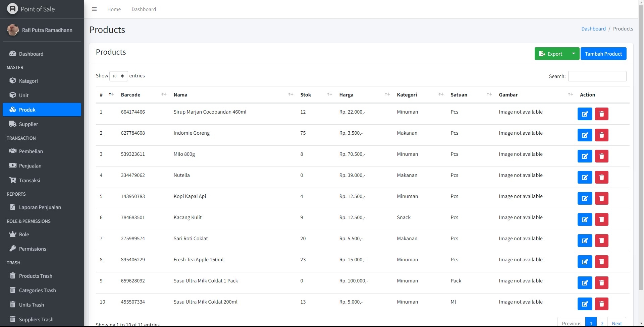Delete the Nutella product

pyautogui.click(x=601, y=177)
